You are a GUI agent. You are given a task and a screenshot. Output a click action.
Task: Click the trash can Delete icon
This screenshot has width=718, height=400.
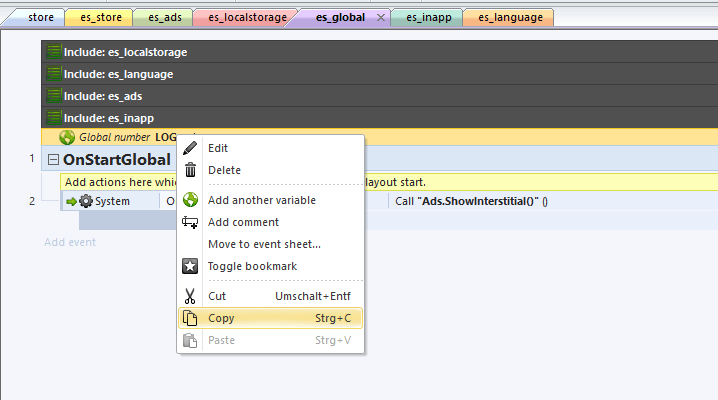click(190, 170)
